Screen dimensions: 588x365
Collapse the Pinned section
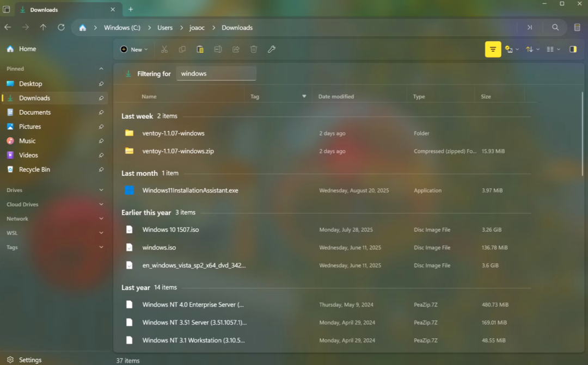101,69
